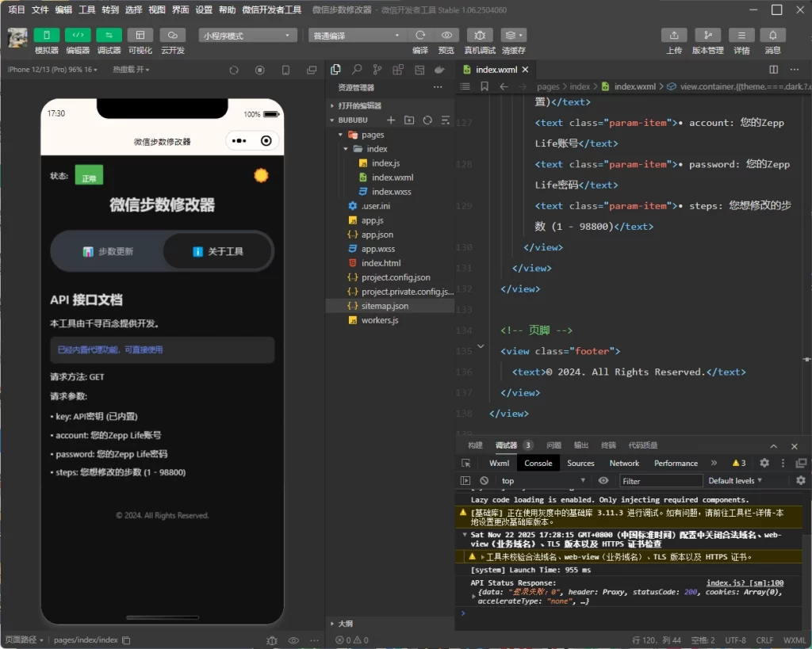Viewport: 812px width, 649px height.
Task: Open the 小程序模式 mode dropdown
Action: [x=247, y=36]
